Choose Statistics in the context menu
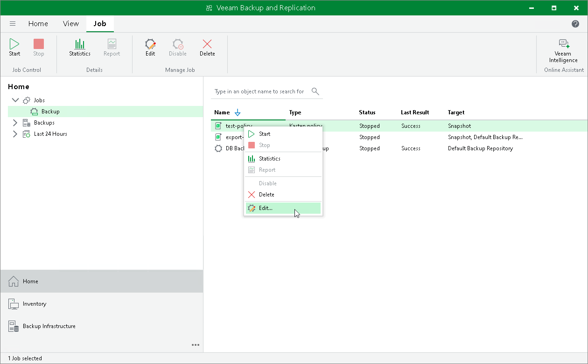 point(283,159)
